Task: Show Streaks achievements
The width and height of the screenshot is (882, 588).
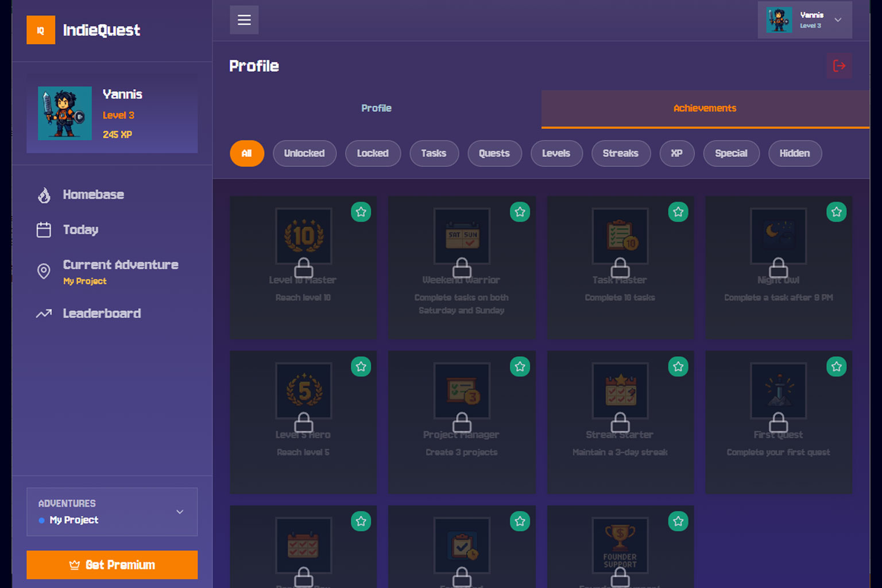Action: point(621,153)
